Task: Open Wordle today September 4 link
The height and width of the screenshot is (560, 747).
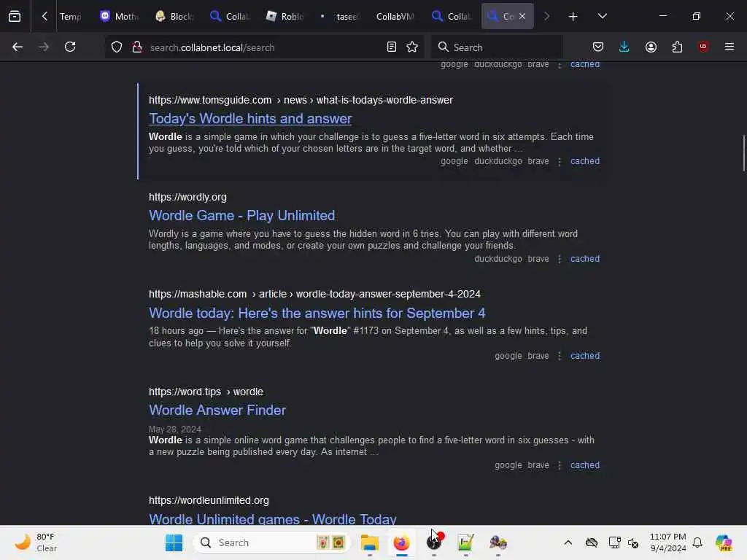Action: pos(317,314)
